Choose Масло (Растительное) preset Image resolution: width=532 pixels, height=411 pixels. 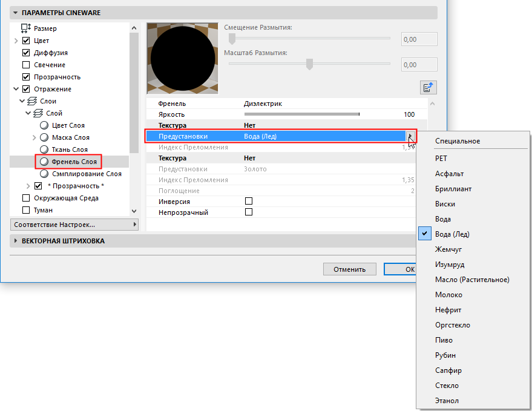pos(472,280)
